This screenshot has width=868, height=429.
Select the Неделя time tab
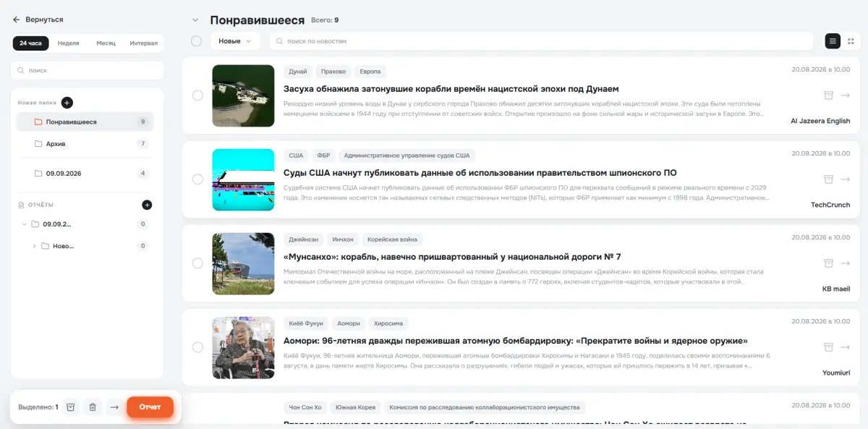(68, 43)
